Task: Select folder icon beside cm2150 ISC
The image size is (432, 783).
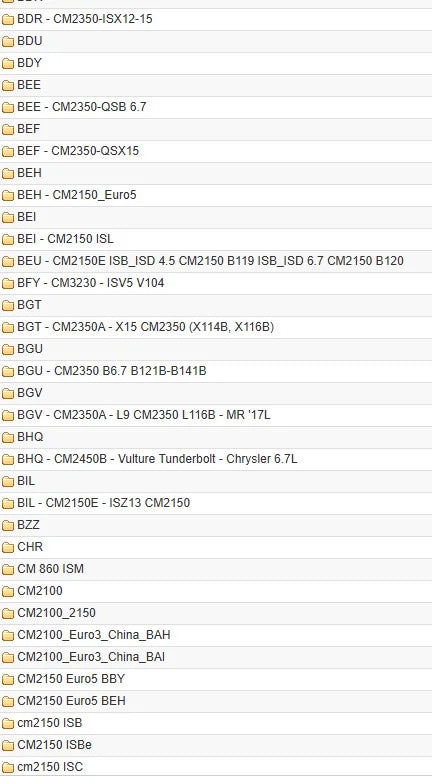Action: [8, 767]
